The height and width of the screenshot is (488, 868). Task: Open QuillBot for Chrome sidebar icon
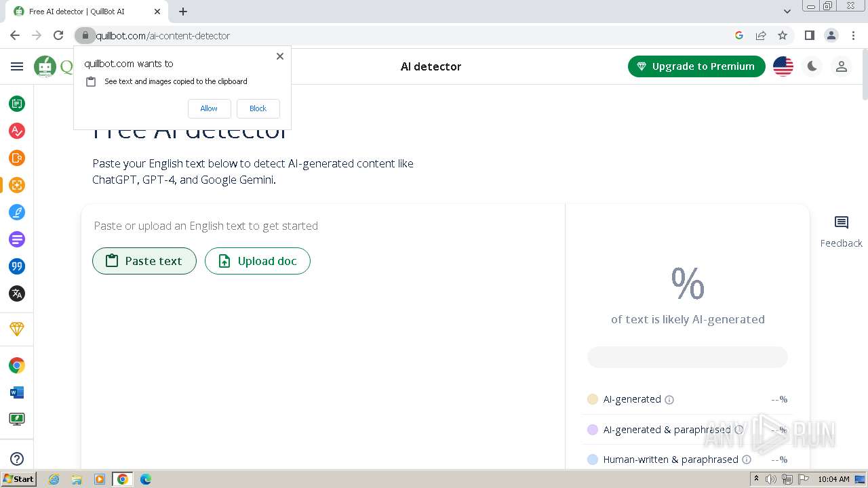(x=17, y=365)
